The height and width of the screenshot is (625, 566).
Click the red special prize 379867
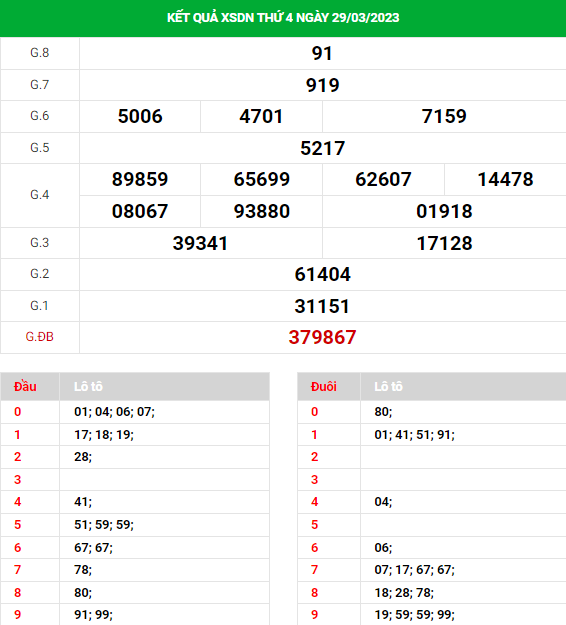click(x=322, y=337)
